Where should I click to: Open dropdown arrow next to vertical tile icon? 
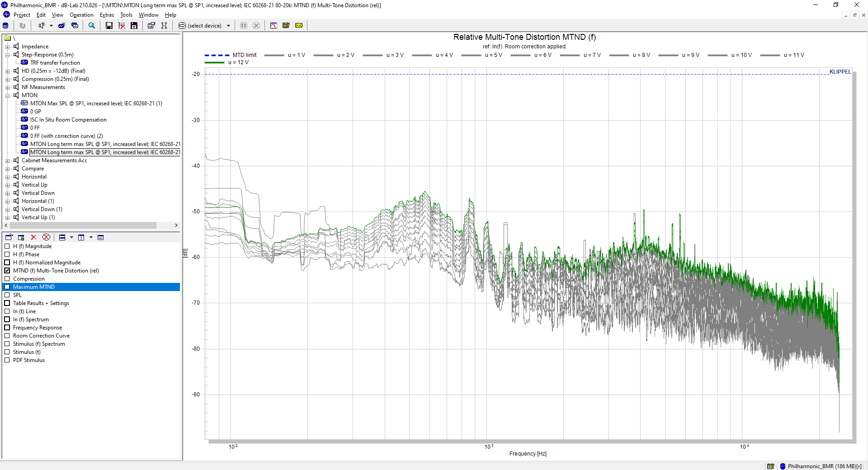[x=91, y=237]
